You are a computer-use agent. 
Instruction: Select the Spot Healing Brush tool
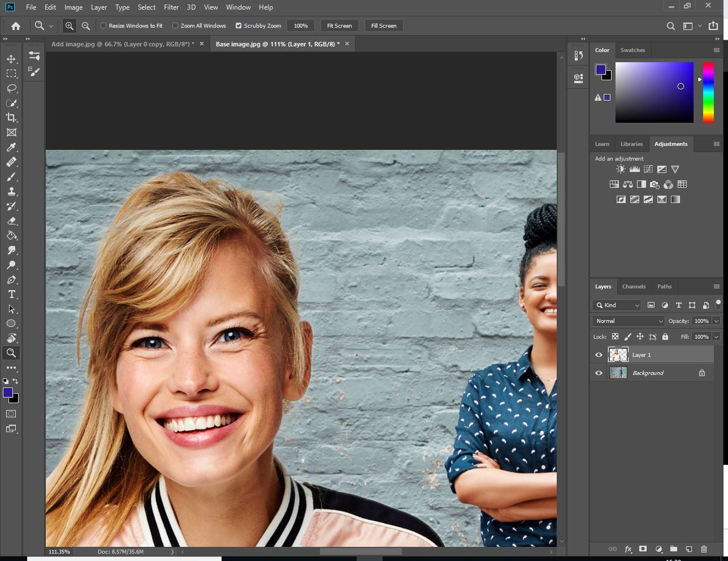(11, 162)
